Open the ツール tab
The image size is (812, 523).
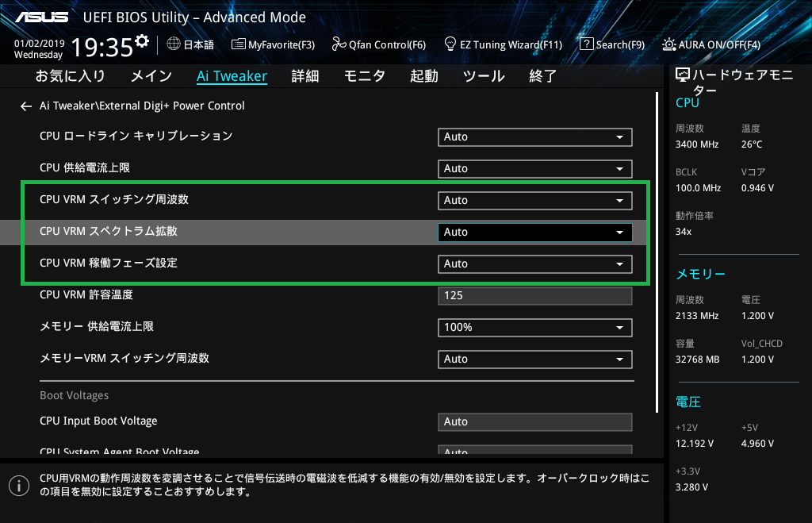point(484,76)
